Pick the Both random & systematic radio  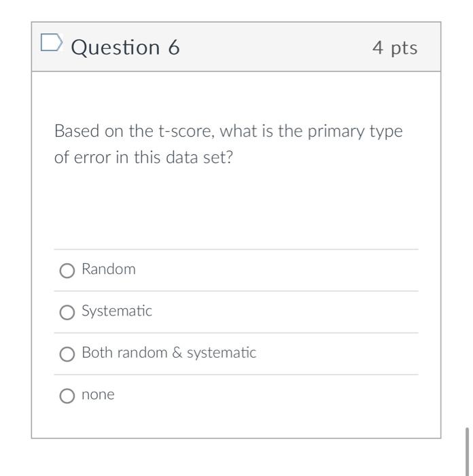[x=67, y=354]
